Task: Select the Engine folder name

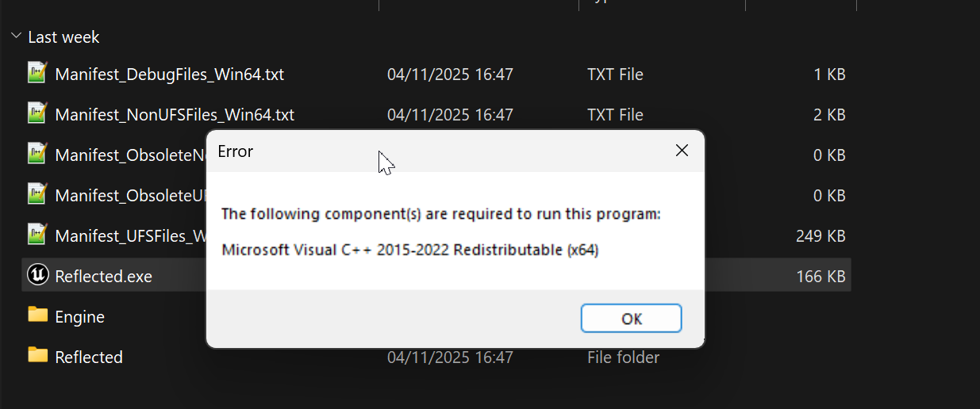Action: (x=79, y=317)
